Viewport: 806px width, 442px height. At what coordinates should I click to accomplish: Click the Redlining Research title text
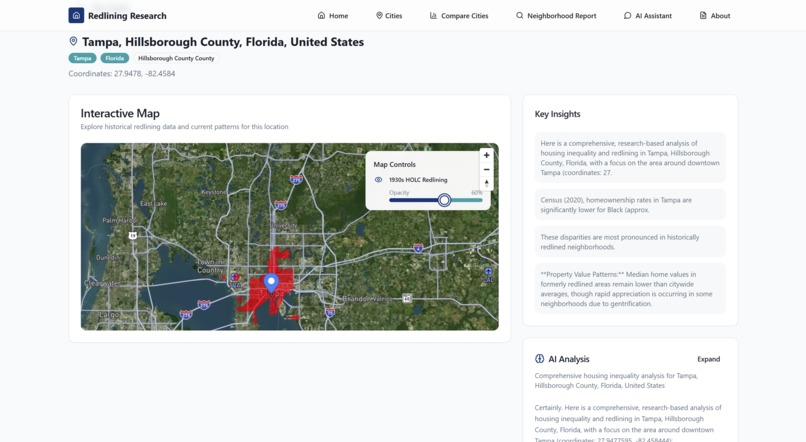pos(127,16)
